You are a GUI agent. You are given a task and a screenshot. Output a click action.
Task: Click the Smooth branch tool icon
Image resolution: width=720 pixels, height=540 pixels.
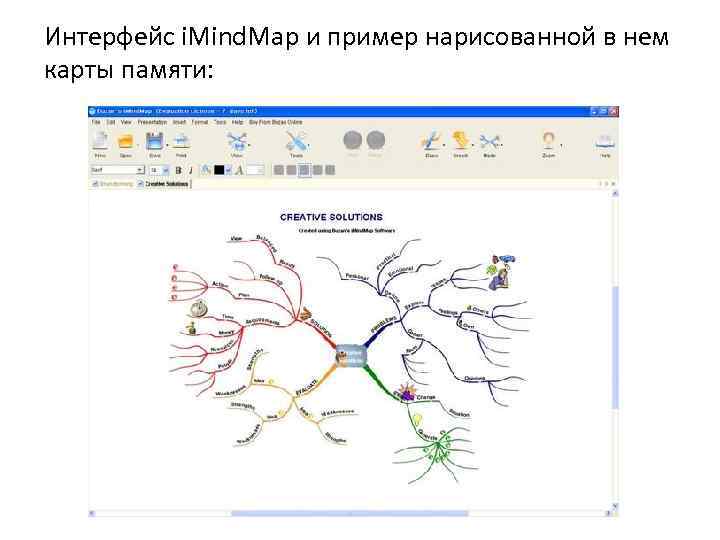460,141
